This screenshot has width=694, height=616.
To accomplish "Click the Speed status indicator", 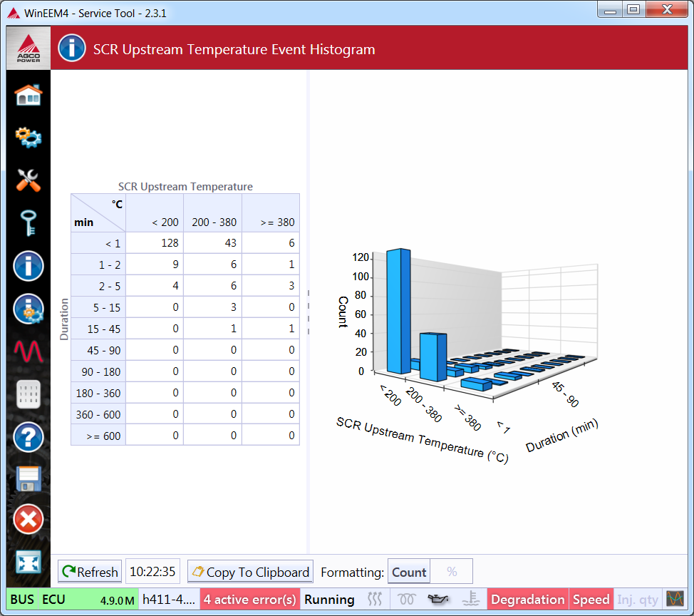I will click(x=591, y=600).
